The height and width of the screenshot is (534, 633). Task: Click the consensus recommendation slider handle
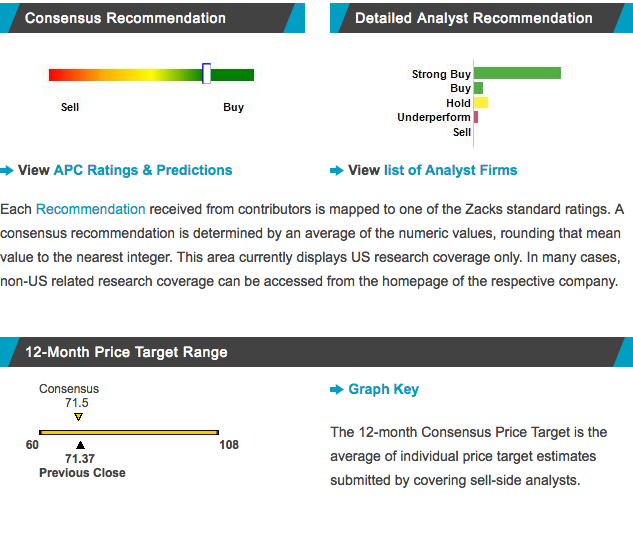coord(206,73)
